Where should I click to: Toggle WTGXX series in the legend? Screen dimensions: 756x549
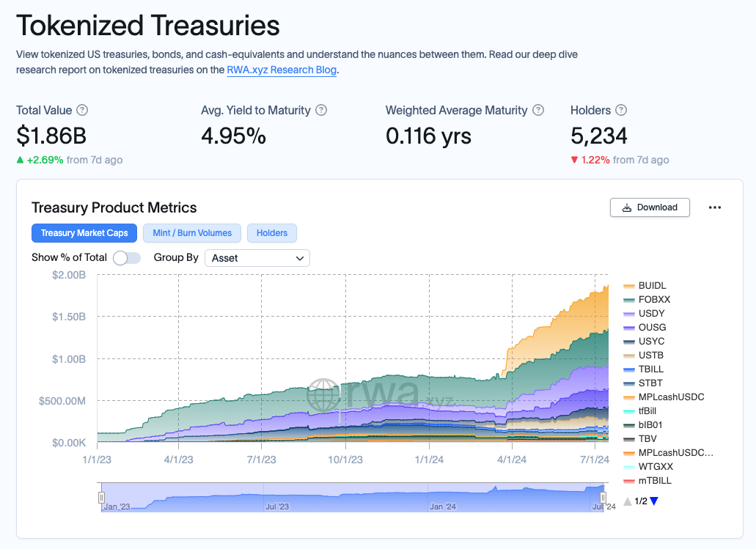648,467
